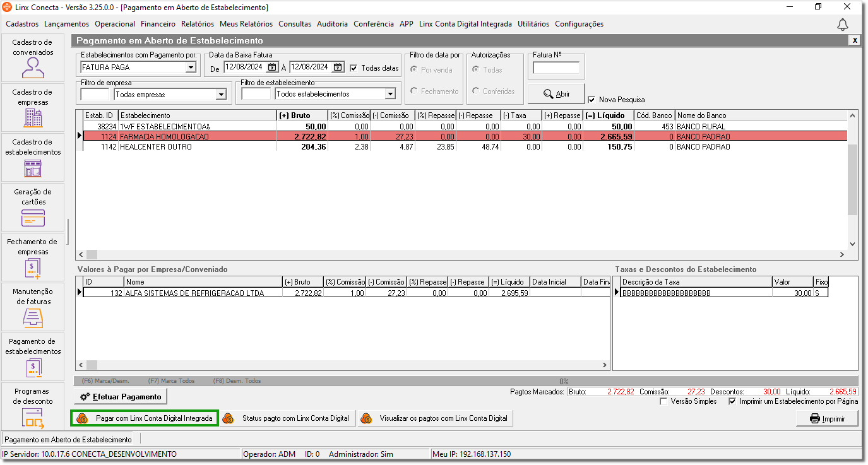Click the Abrir search button
The image size is (868, 465).
[x=556, y=94]
